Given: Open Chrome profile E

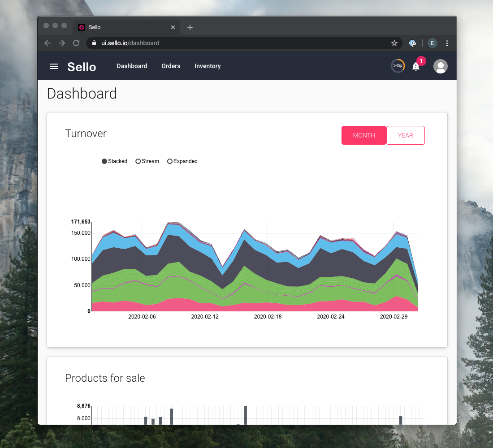Looking at the screenshot, I should (432, 43).
